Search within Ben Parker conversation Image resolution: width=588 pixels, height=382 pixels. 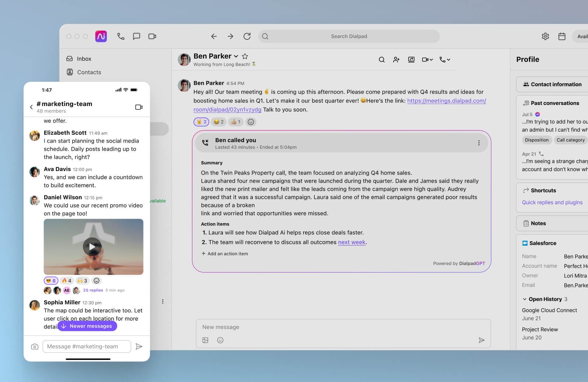tap(382, 60)
